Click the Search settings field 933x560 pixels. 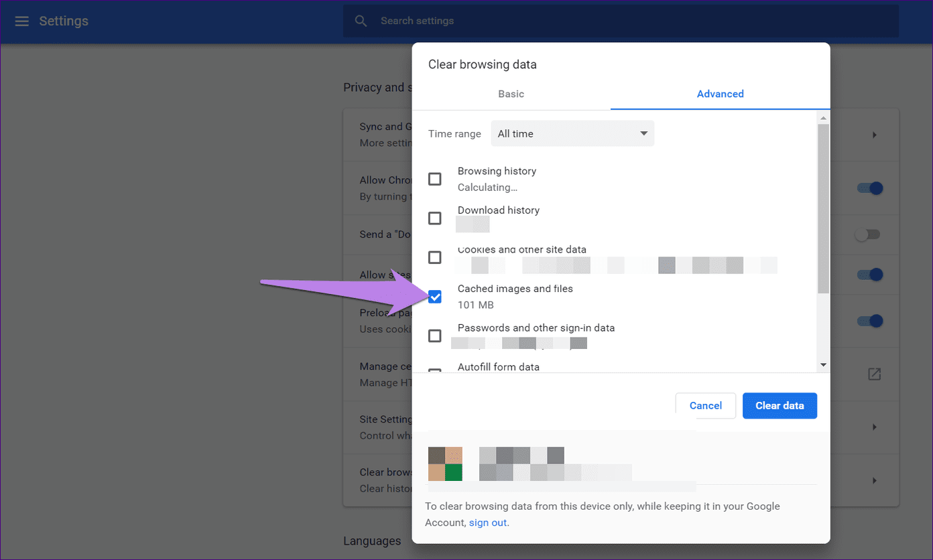coord(620,21)
